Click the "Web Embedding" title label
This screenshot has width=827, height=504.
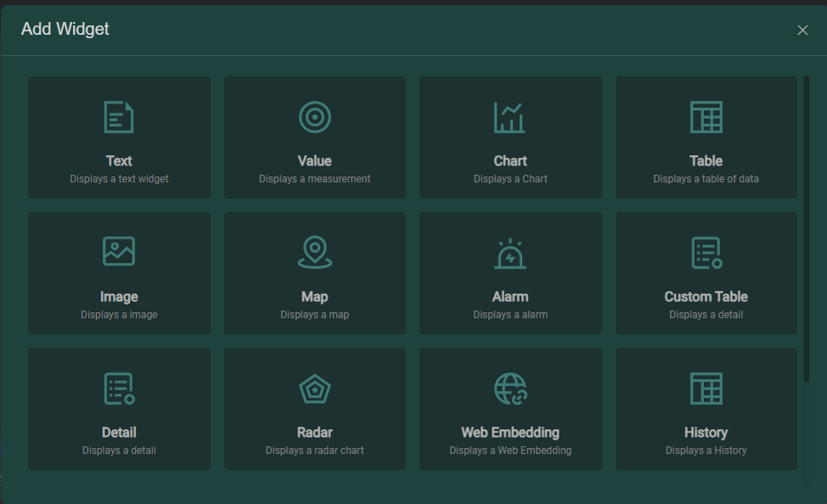(x=510, y=433)
